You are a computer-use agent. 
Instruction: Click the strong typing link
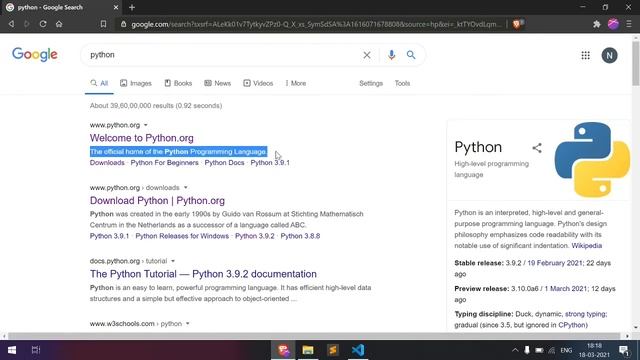pos(585,314)
